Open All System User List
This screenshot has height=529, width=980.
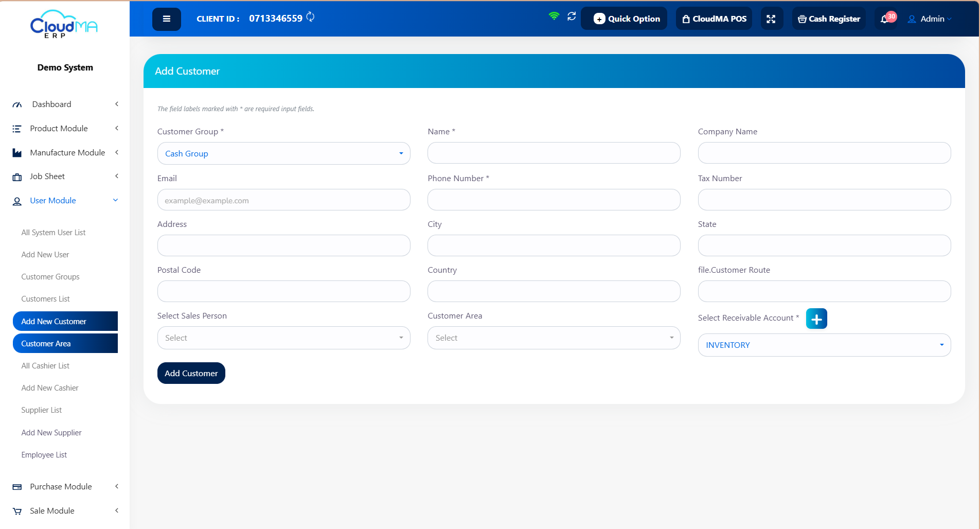coord(54,233)
